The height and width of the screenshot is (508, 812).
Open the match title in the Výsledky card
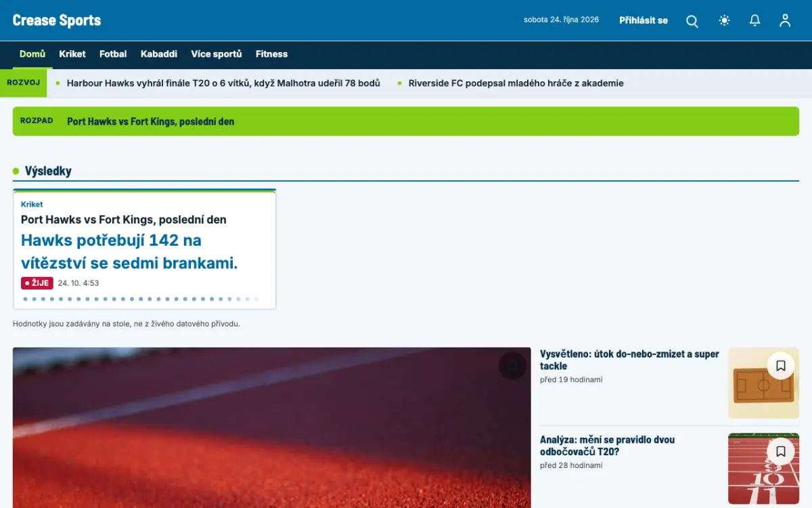124,219
